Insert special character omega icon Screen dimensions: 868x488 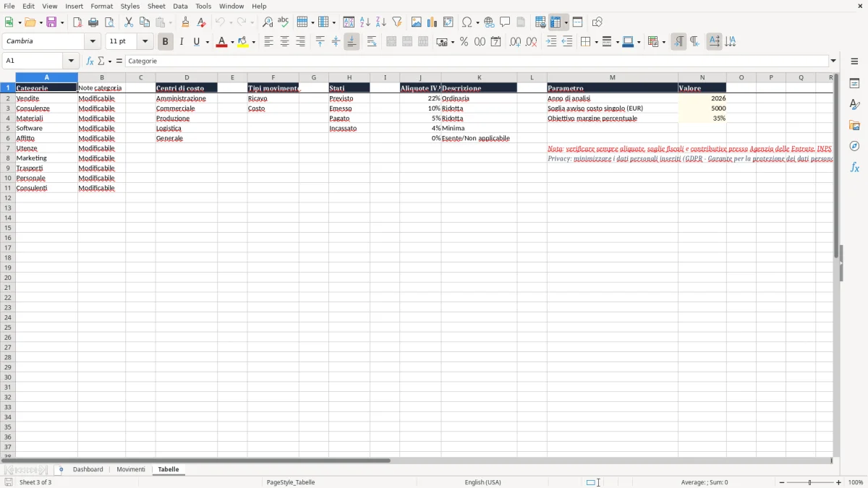[467, 22]
